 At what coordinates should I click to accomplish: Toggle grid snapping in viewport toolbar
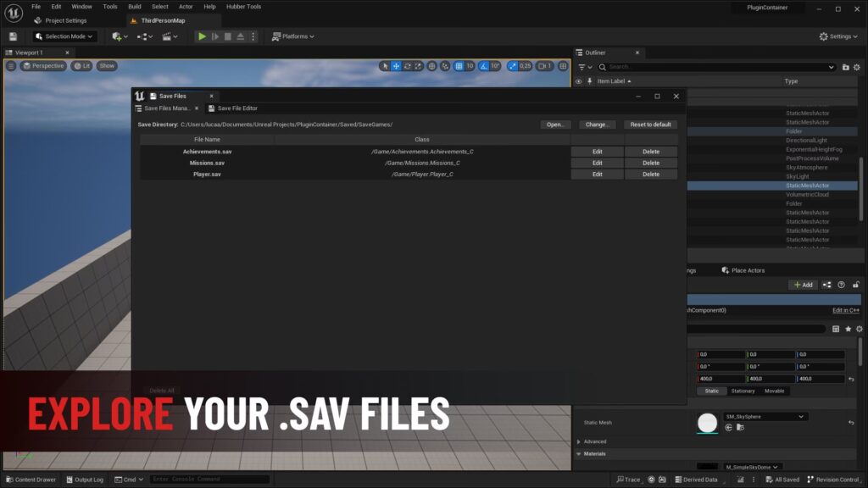click(459, 66)
